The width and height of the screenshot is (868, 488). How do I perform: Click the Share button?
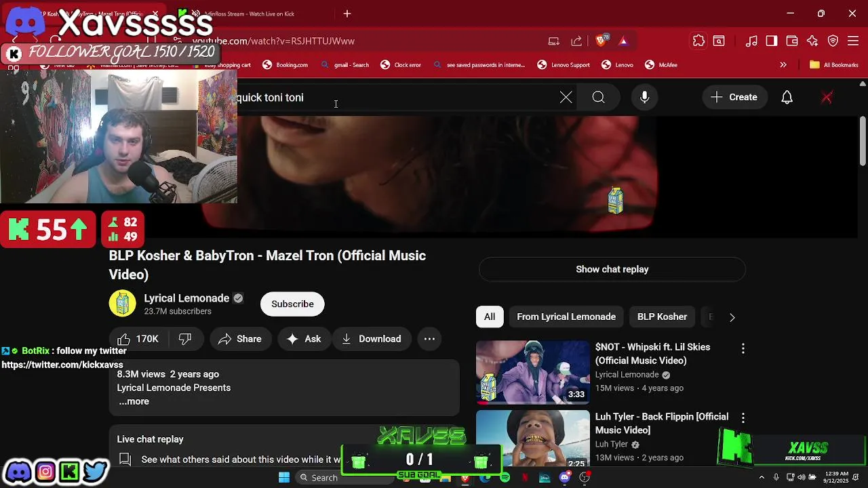pyautogui.click(x=240, y=339)
